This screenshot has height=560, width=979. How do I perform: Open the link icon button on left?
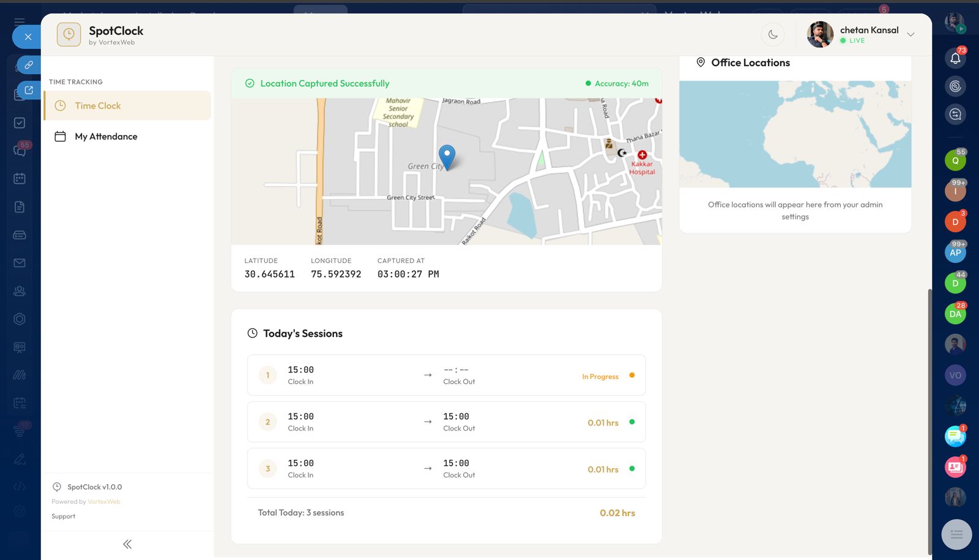[x=29, y=65]
